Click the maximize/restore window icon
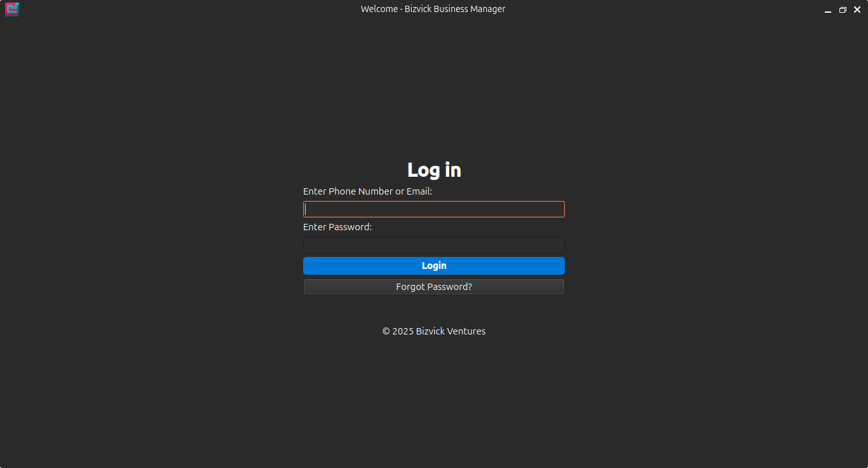Image resolution: width=868 pixels, height=468 pixels. click(843, 10)
